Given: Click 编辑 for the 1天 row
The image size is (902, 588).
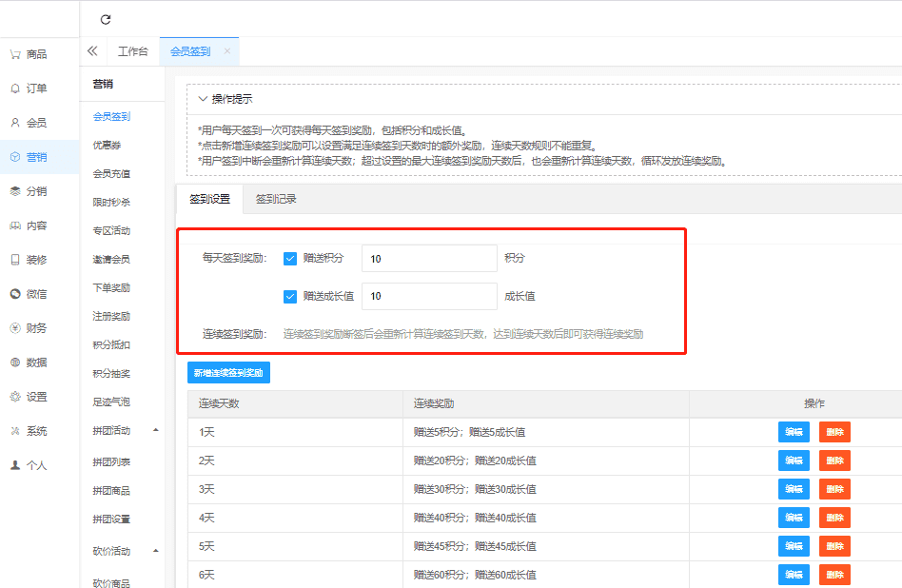Looking at the screenshot, I should click(794, 432).
